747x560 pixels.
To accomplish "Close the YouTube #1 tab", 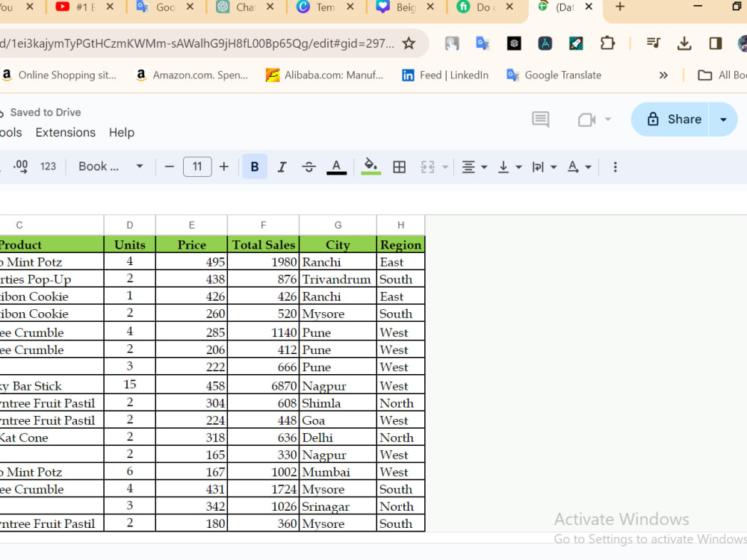I will (110, 7).
